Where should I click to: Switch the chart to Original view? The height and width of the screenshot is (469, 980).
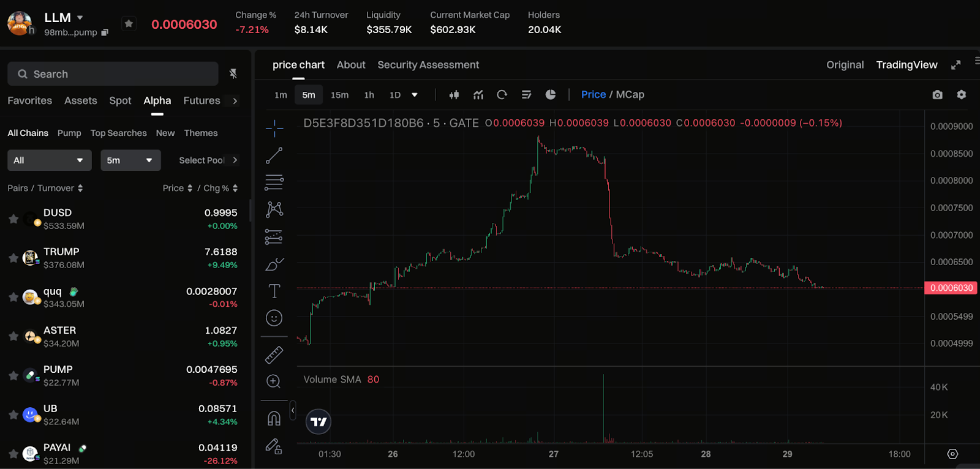click(x=845, y=65)
